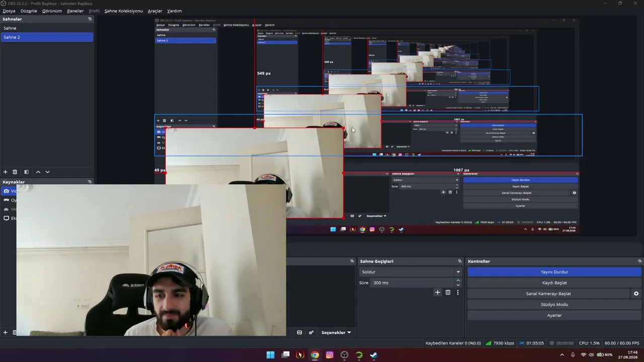
Task: Open Paneller menu
Action: tap(75, 11)
